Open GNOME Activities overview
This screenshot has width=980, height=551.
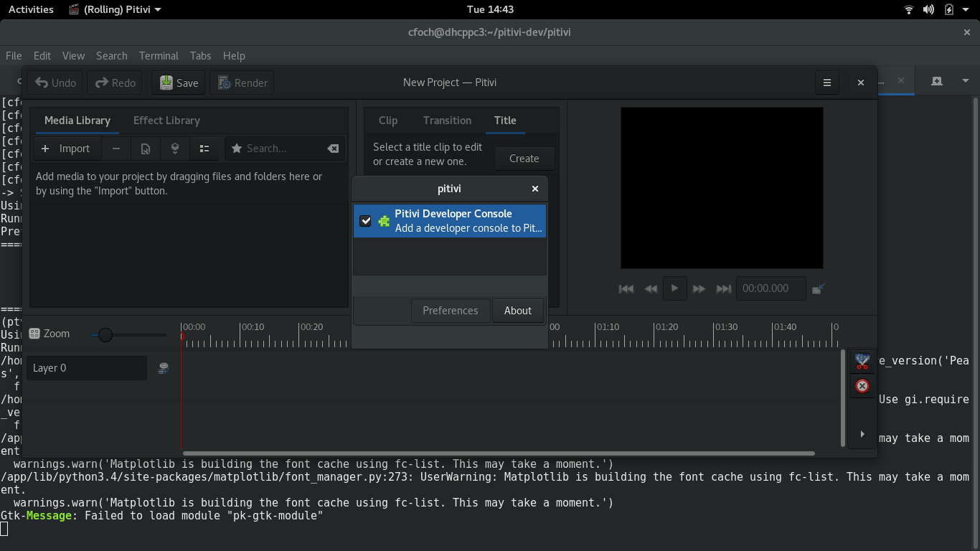coord(31,9)
